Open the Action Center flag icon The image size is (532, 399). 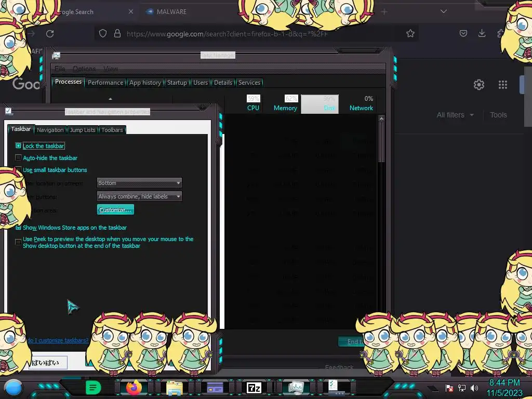tap(449, 388)
